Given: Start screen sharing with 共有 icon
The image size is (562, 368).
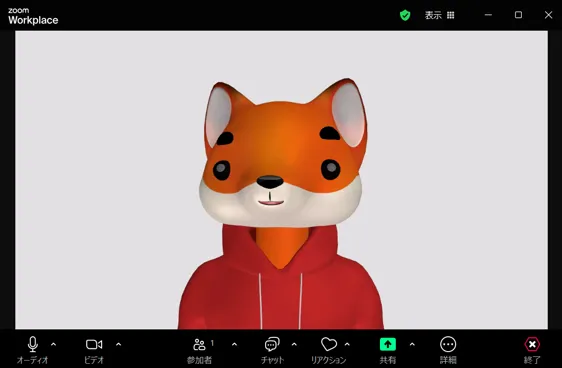Looking at the screenshot, I should pyautogui.click(x=387, y=344).
